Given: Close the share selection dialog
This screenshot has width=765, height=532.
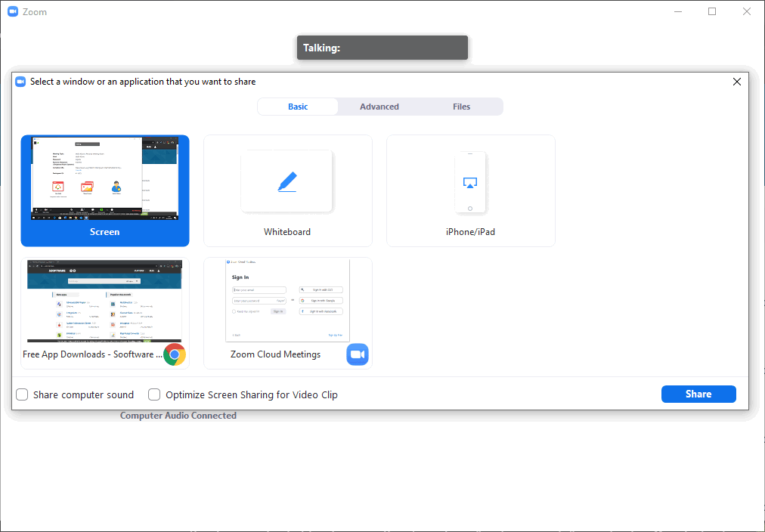Looking at the screenshot, I should pos(737,82).
